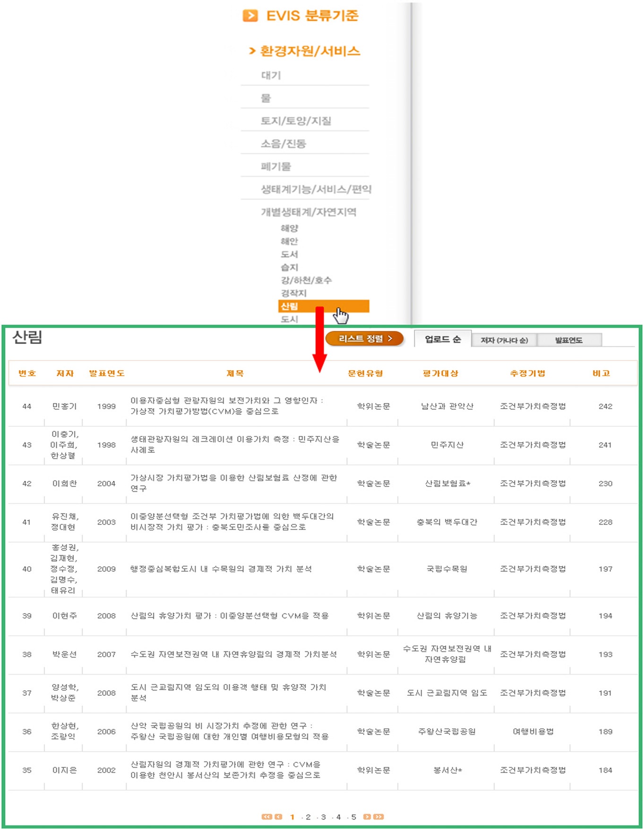Click 비고 value 242 in row 44
644x829 pixels.
coord(605,406)
